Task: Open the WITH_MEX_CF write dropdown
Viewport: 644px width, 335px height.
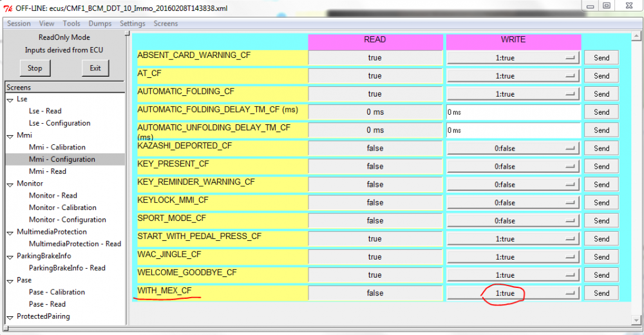Action: tap(513, 293)
